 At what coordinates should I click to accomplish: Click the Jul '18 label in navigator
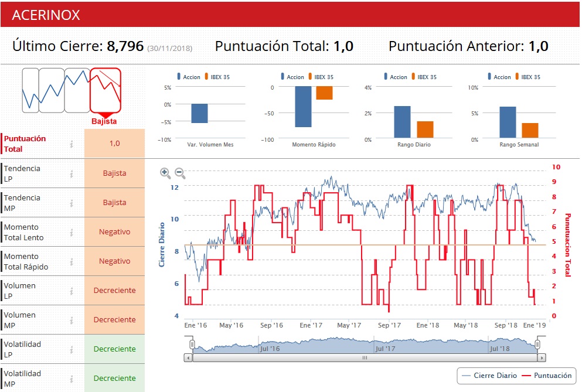pos(499,349)
